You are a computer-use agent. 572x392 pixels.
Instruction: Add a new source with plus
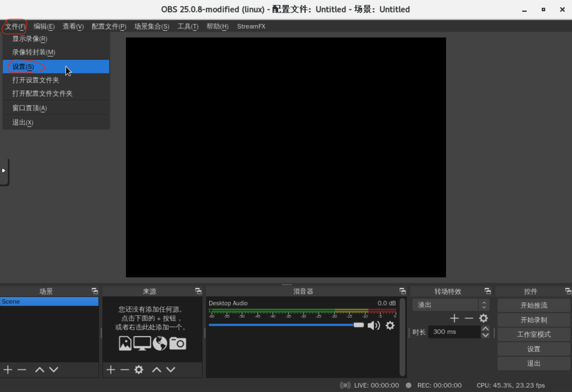(x=111, y=370)
